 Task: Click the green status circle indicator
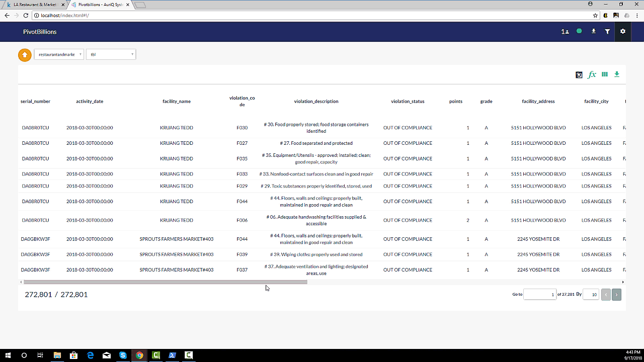click(579, 31)
